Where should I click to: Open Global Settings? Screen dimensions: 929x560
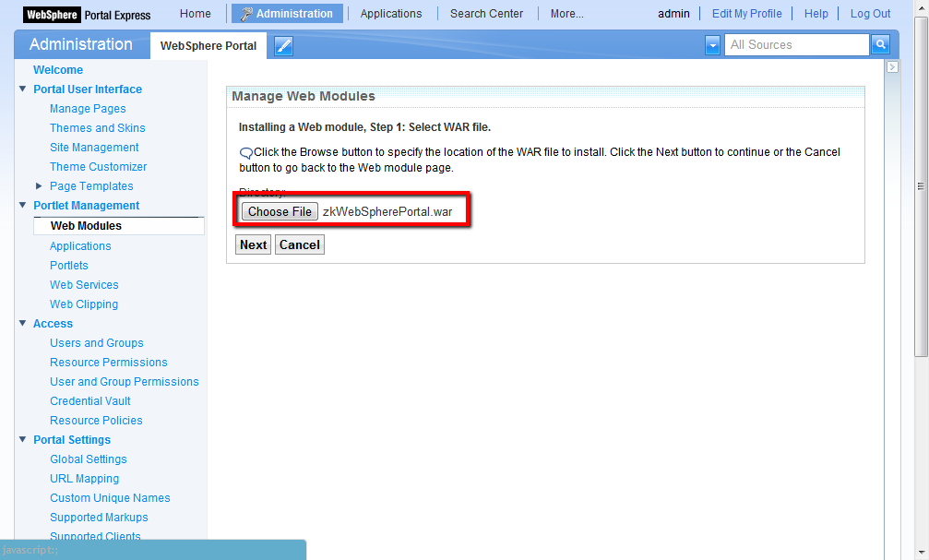(89, 459)
